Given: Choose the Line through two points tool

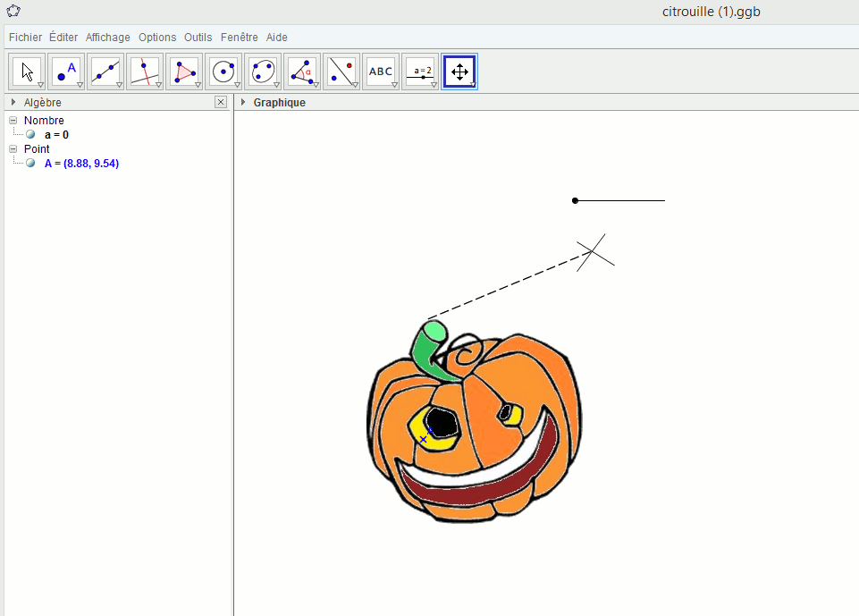Looking at the screenshot, I should [x=105, y=72].
